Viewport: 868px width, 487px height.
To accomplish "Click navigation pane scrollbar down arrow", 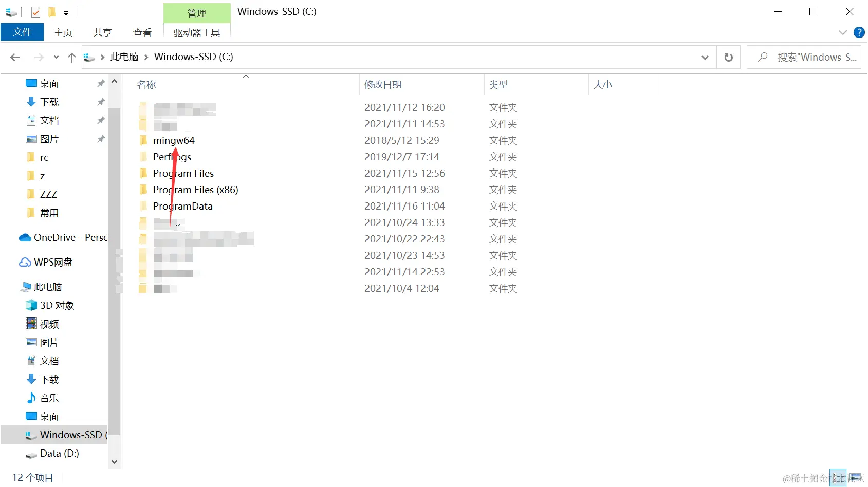I will pos(114,462).
